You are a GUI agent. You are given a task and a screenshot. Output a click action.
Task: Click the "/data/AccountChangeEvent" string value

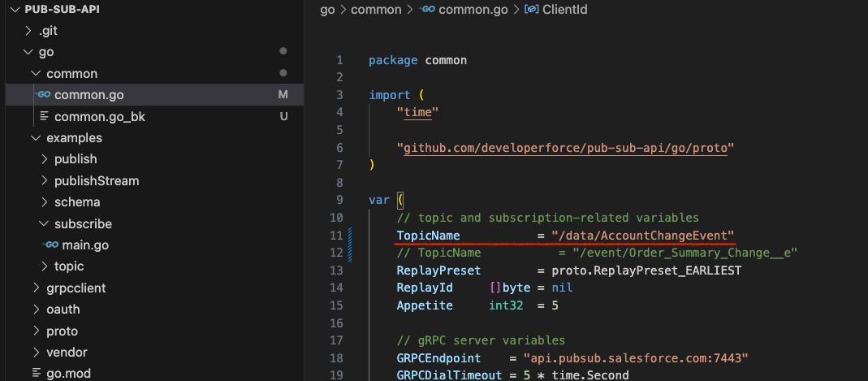[x=643, y=236]
